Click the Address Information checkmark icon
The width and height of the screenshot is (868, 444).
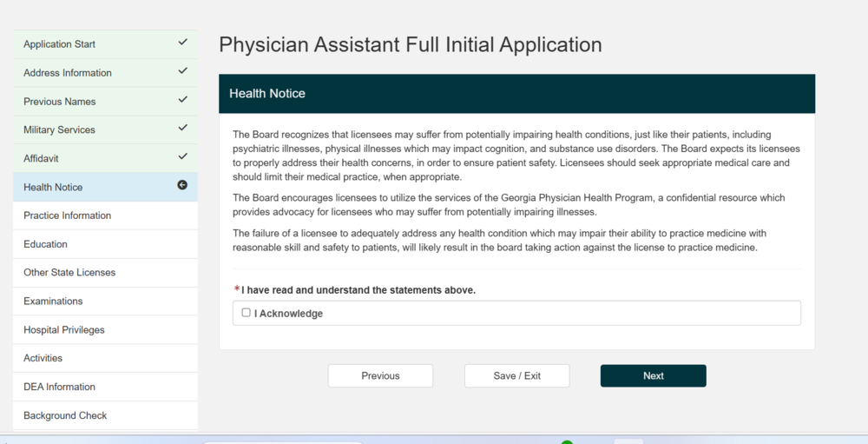pyautogui.click(x=182, y=71)
